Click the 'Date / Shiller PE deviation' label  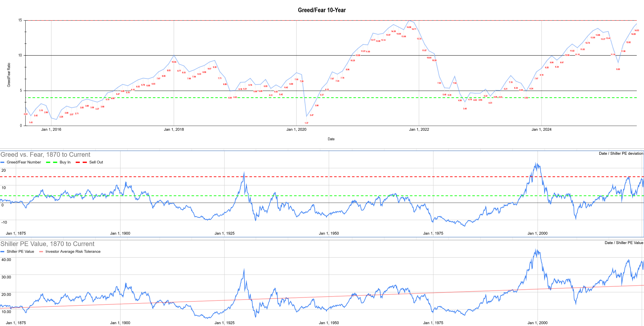point(621,153)
